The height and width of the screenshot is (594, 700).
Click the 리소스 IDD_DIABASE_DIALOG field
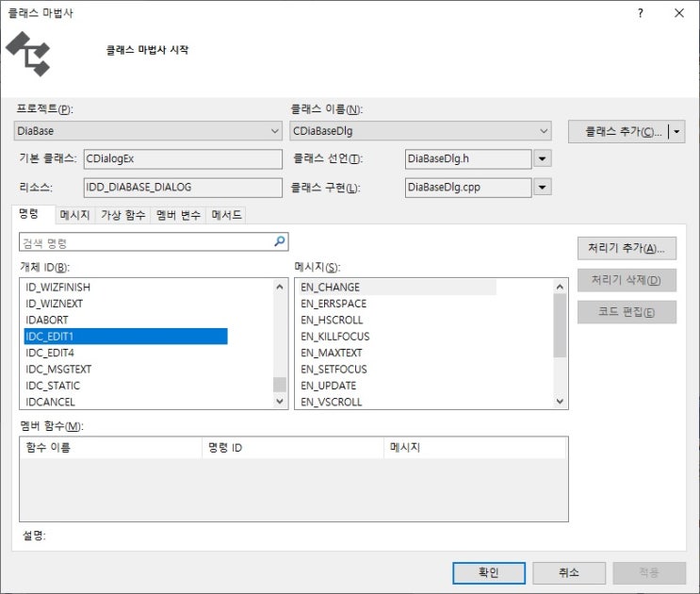coord(183,187)
